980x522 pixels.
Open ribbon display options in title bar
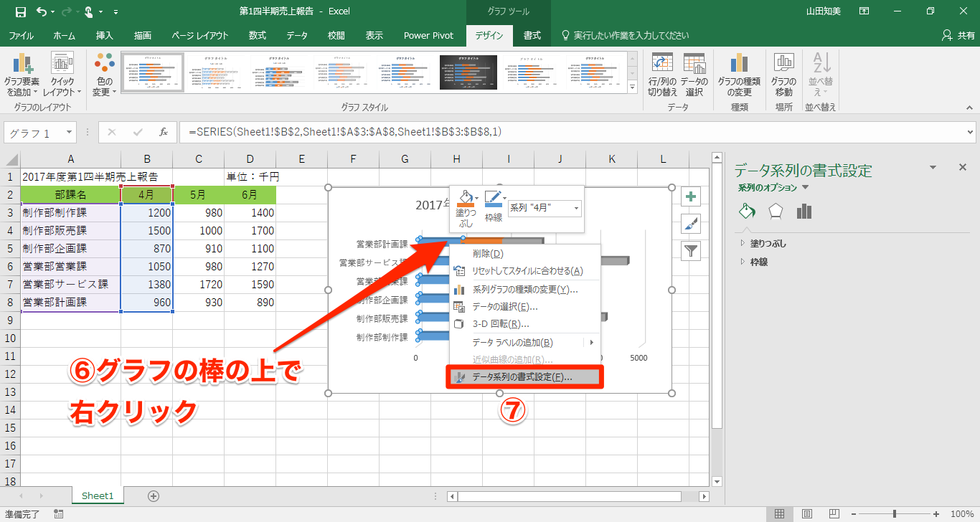[864, 11]
